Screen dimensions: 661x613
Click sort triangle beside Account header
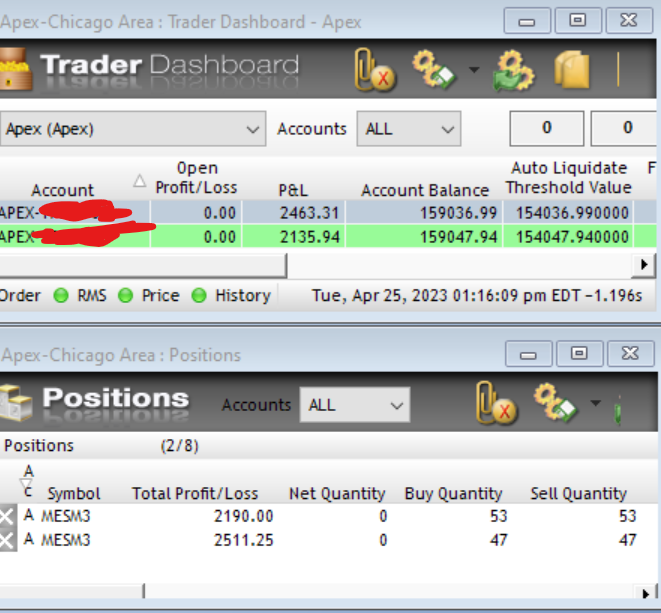point(140,181)
